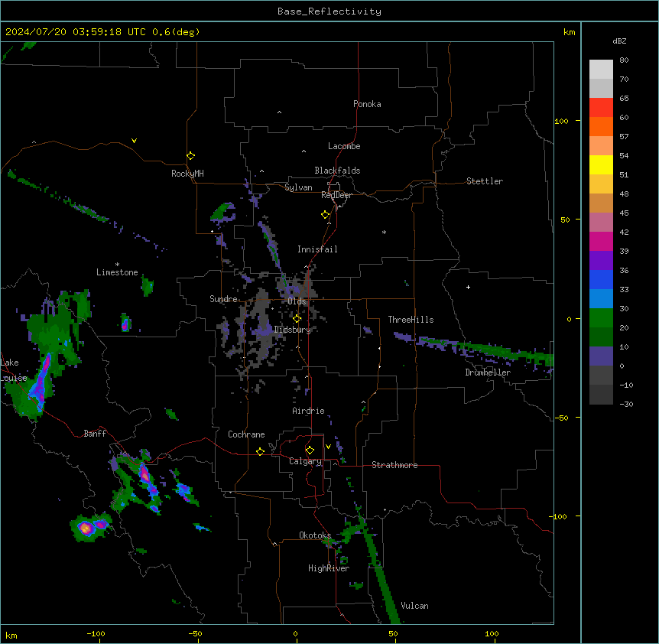The width and height of the screenshot is (659, 644).
Task: Pick the white 80 dBZ color swatch
Action: pos(601,70)
